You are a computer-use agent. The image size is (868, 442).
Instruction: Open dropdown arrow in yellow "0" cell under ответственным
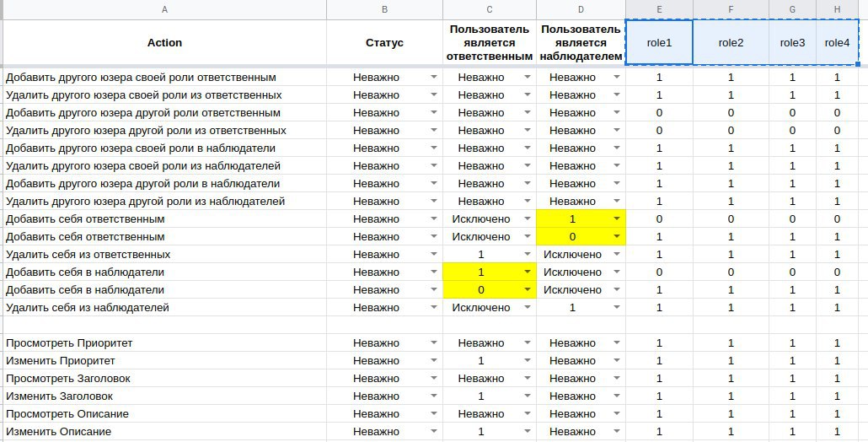pos(528,289)
